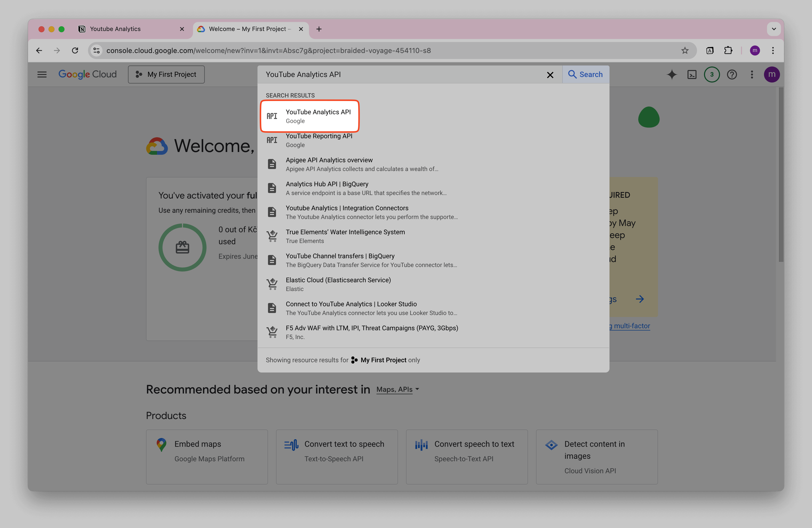Viewport: 812px width, 528px height.
Task: Open the Google Cloud help icon
Action: point(732,74)
